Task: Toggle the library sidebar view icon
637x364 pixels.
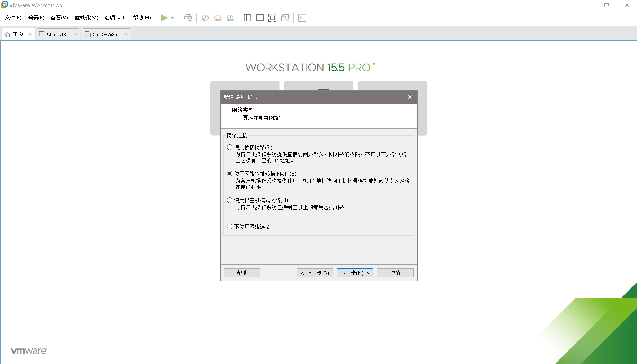Action: [x=247, y=18]
